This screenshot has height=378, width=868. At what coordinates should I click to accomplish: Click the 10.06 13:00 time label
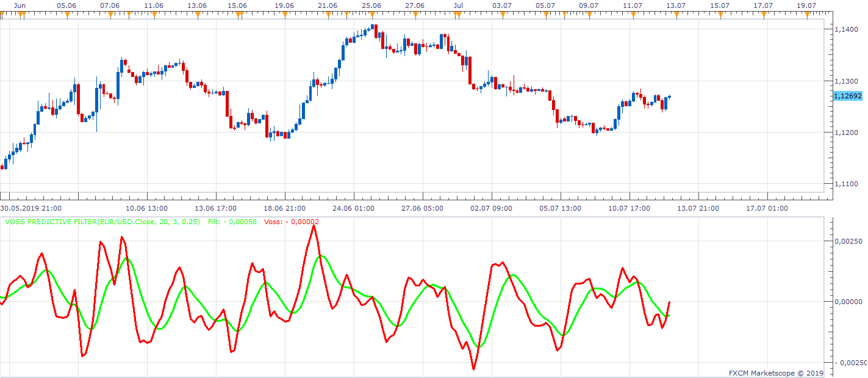point(147,208)
